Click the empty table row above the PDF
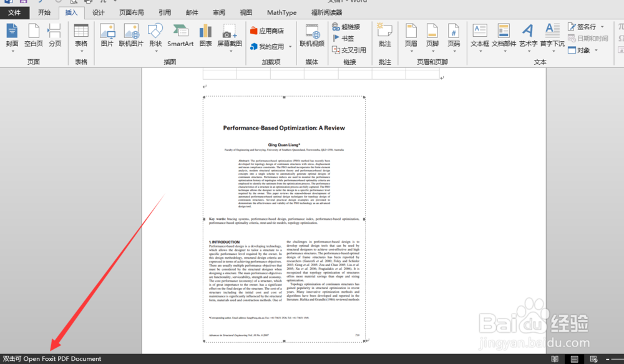The height and width of the screenshot is (364, 624). (x=321, y=74)
